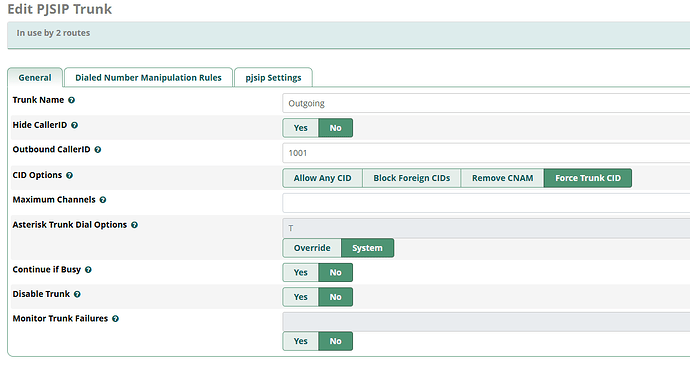Image resolution: width=690 pixels, height=373 pixels.
Task: Set Continue if Busy to Yes
Action: click(x=301, y=273)
